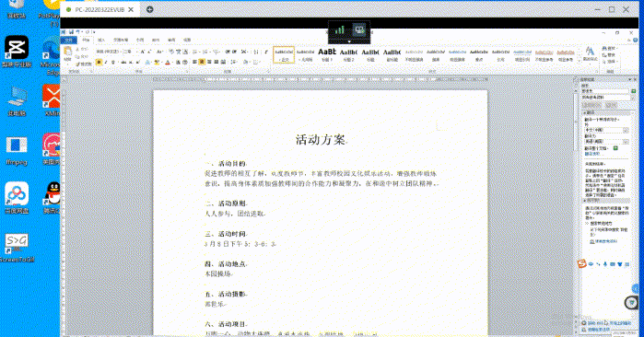Viewport: 644px width, 337px height.
Task: Click the Increase Indent icon
Action: [x=234, y=52]
